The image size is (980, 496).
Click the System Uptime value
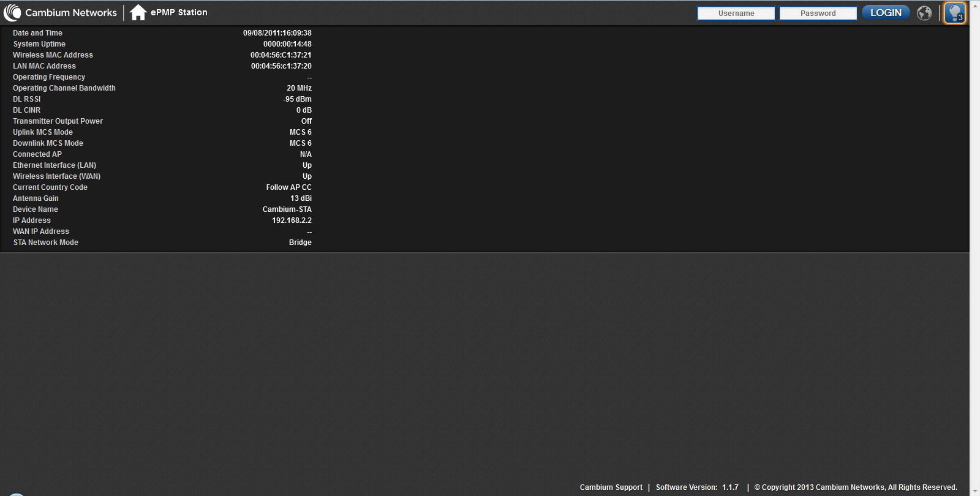287,44
